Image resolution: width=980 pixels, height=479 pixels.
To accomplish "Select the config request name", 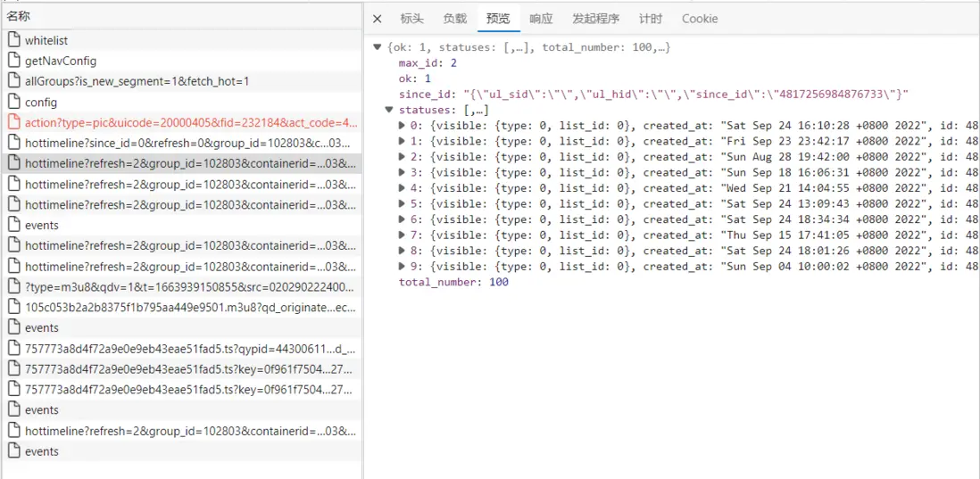I will 41,103.
